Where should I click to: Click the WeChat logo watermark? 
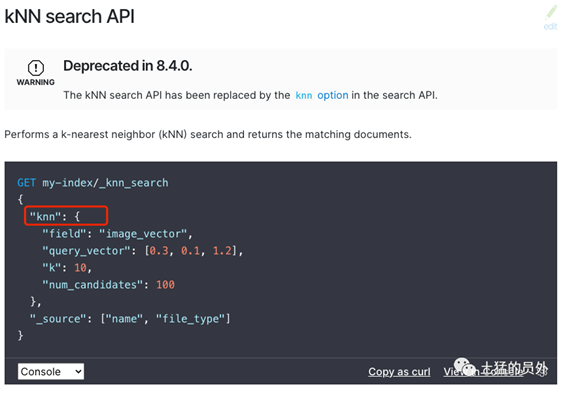pyautogui.click(x=465, y=367)
